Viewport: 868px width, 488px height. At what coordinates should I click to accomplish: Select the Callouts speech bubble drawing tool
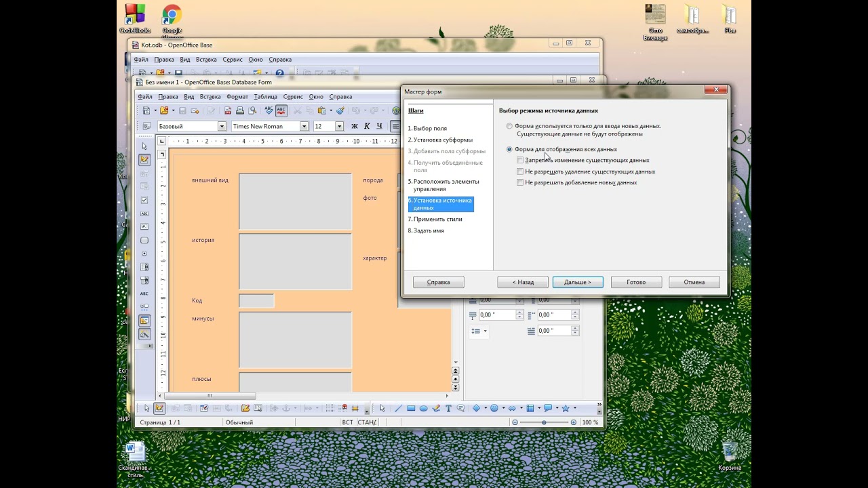click(x=461, y=408)
